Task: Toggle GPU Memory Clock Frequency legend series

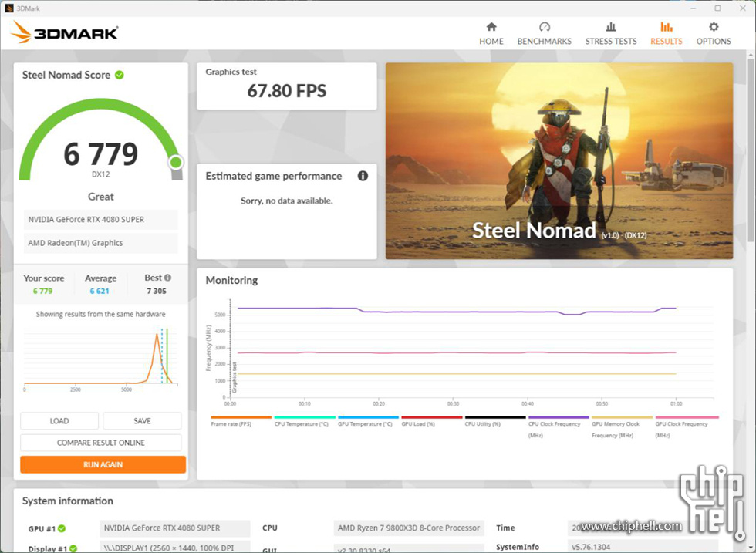Action: 622,427
